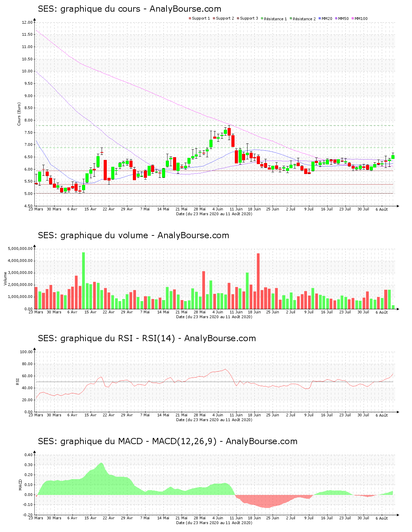
Task: Click the '6 Avr' date on the volume chart
Action: pos(72,312)
